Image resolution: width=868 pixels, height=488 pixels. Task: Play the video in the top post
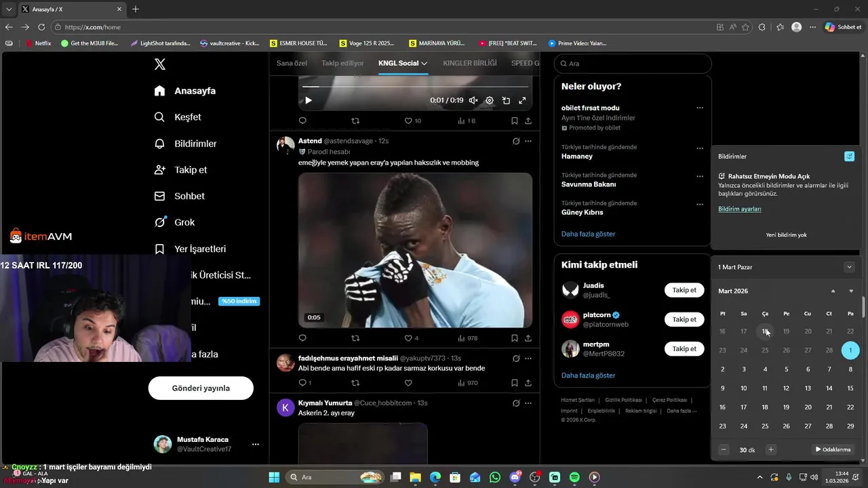[x=308, y=100]
